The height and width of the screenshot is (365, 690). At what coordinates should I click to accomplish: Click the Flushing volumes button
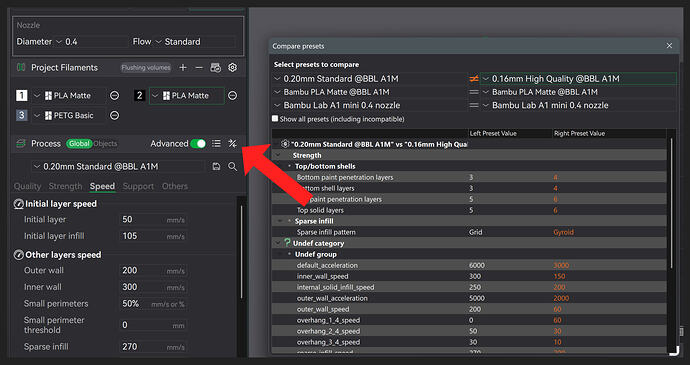point(145,67)
